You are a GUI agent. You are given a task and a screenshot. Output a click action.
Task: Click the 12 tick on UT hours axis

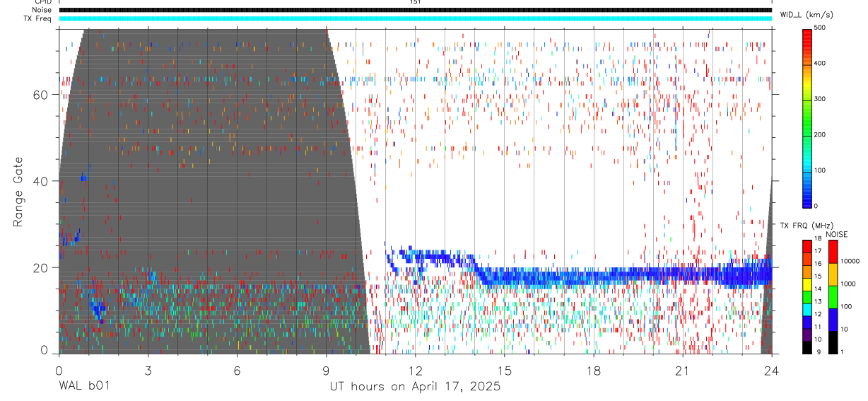(x=415, y=371)
